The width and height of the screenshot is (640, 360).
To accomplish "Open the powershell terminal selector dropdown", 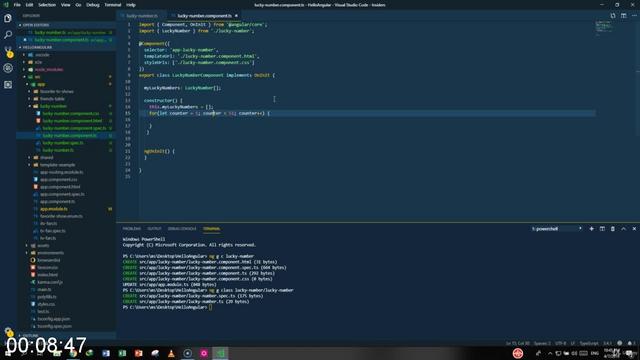I will click(556, 229).
